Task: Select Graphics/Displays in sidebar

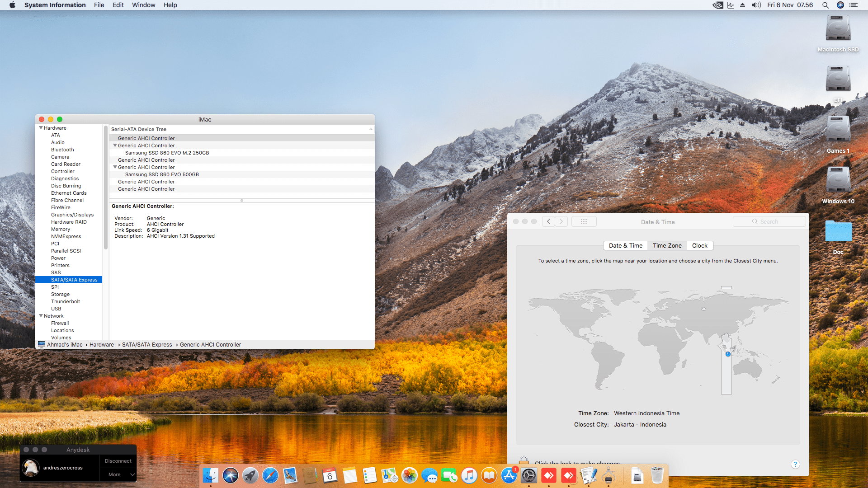Action: (x=72, y=215)
